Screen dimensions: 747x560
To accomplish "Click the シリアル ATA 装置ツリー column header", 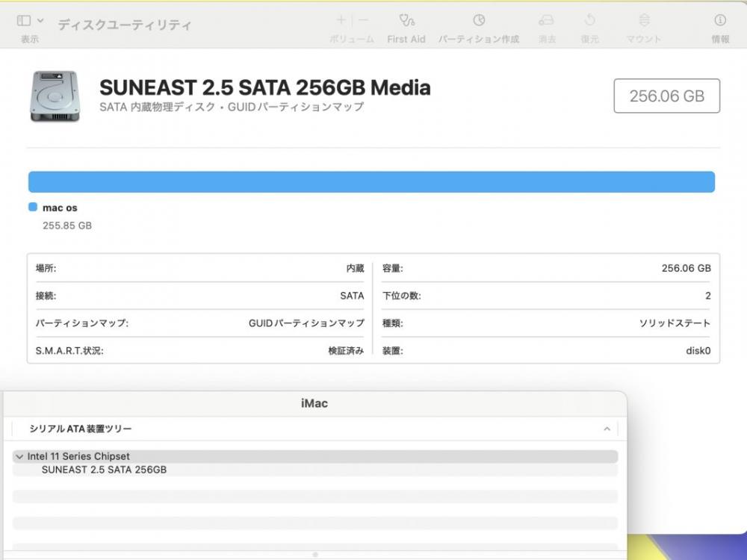I will pyautogui.click(x=81, y=429).
